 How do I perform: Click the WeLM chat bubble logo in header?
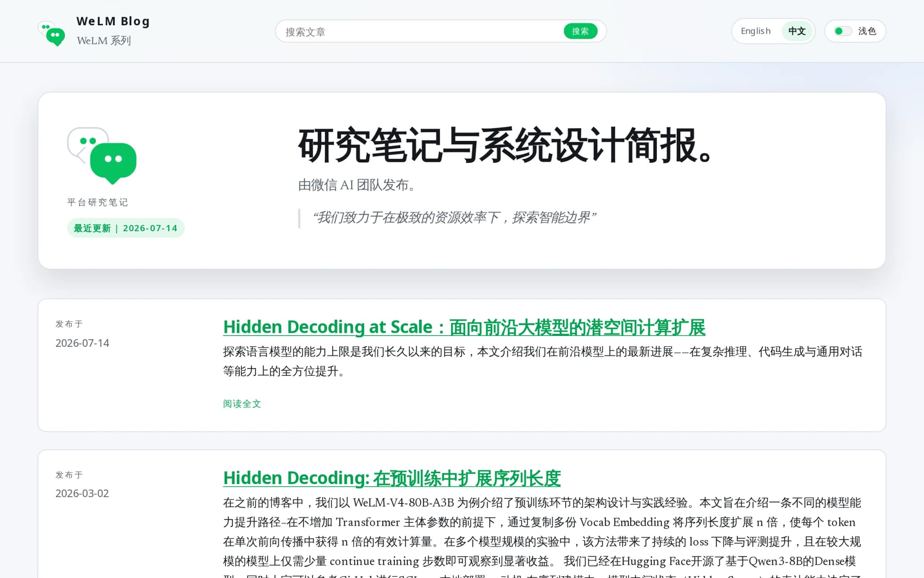(x=51, y=33)
